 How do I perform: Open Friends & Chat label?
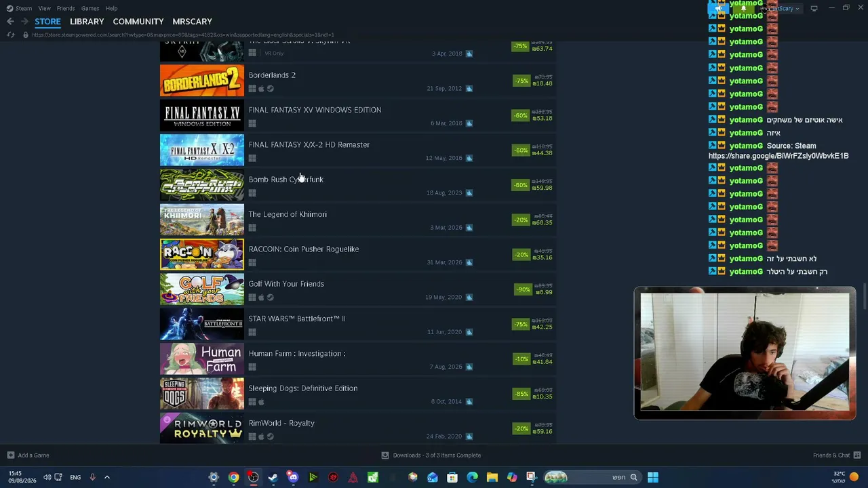click(x=831, y=455)
